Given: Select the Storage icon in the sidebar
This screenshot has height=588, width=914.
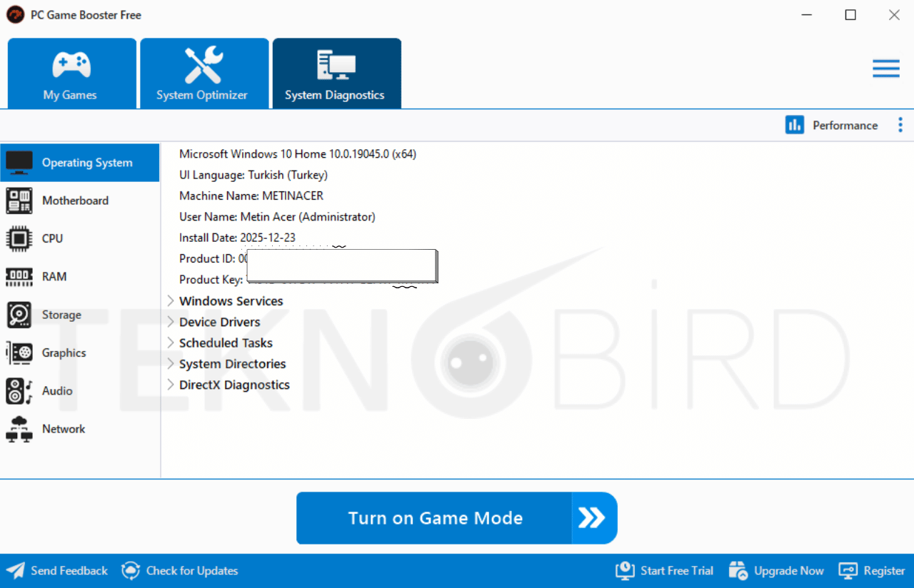Looking at the screenshot, I should [19, 315].
